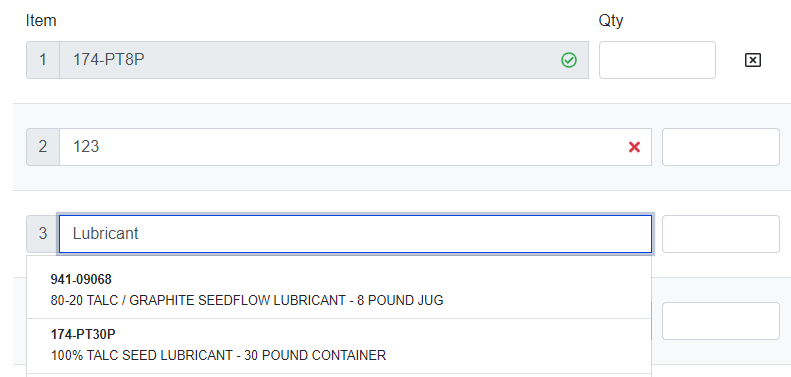791x377 pixels.
Task: Focus the quantity field next to item 123
Action: point(720,147)
